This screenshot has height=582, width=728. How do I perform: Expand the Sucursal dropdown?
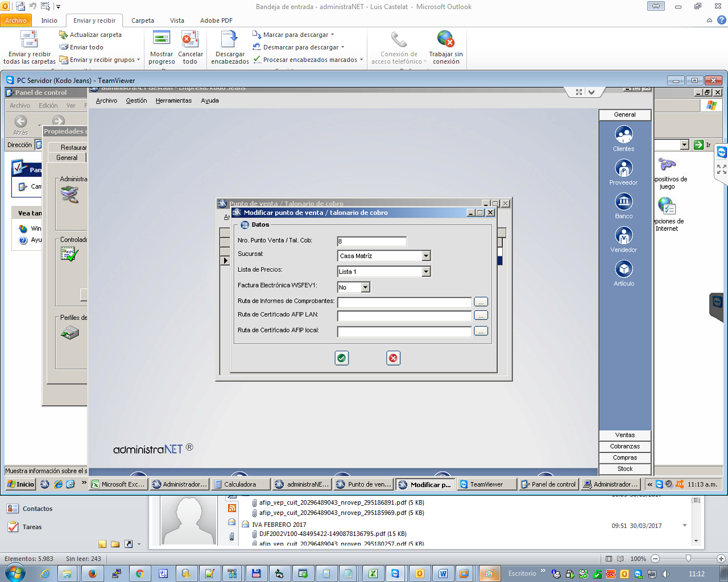(426, 256)
